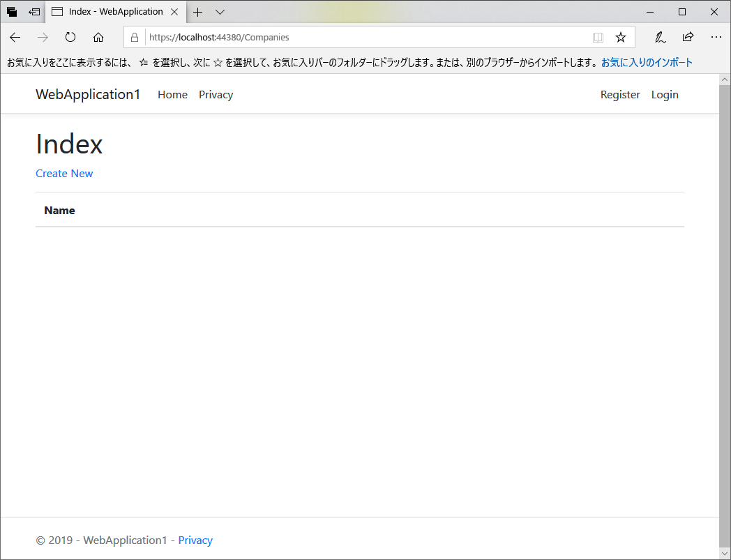
Task: Click the Create New link
Action: click(x=64, y=173)
